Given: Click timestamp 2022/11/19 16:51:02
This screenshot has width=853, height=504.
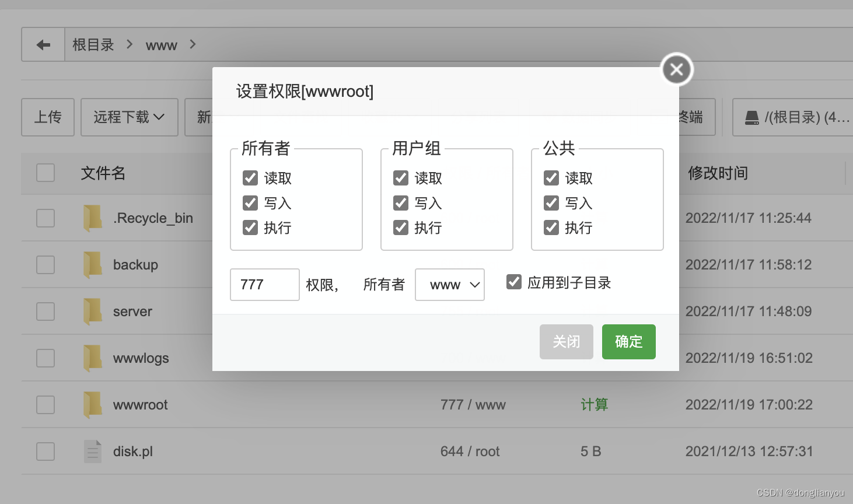Looking at the screenshot, I should (x=749, y=358).
